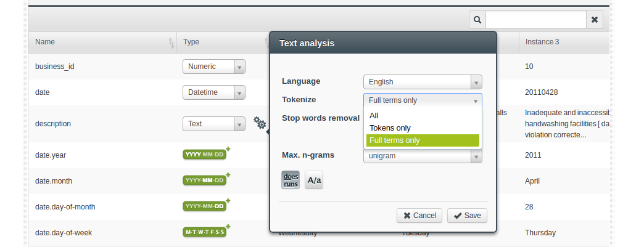Open text analysis gears icon for description
Screen dimensions: 644x247
click(x=260, y=123)
